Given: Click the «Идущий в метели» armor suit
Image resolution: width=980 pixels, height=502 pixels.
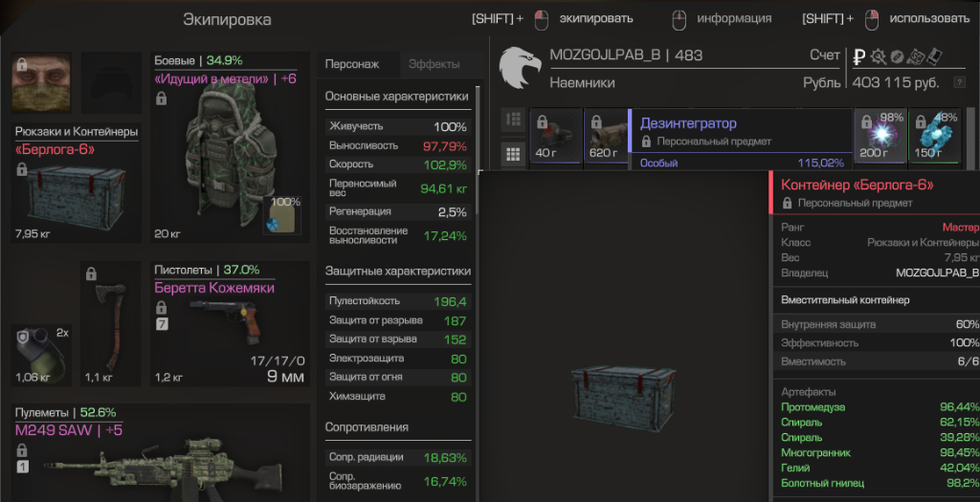Looking at the screenshot, I should click(x=230, y=147).
